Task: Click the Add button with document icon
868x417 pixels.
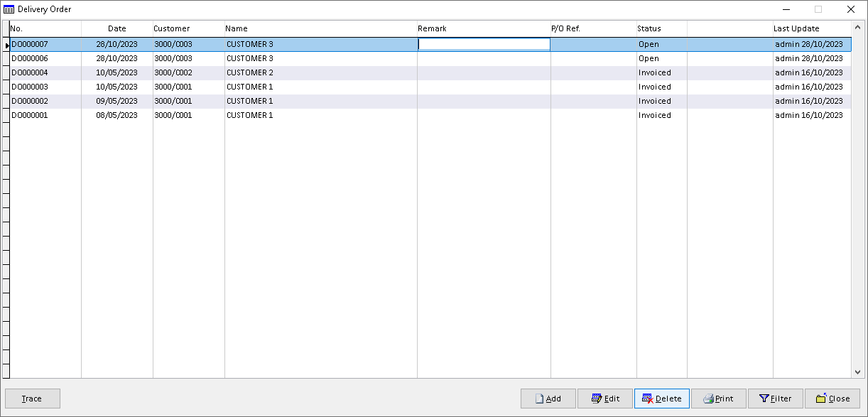Action: click(548, 399)
